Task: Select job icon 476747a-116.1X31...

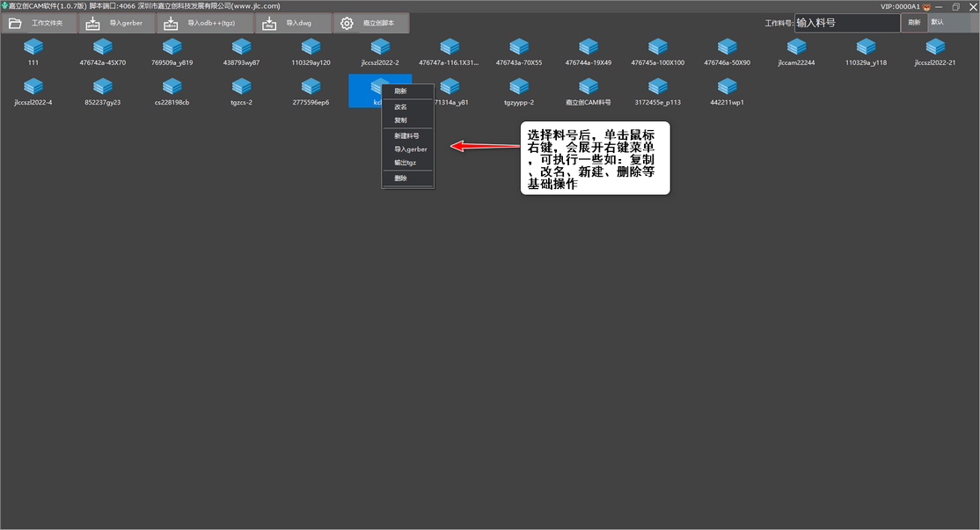Action: [450, 53]
